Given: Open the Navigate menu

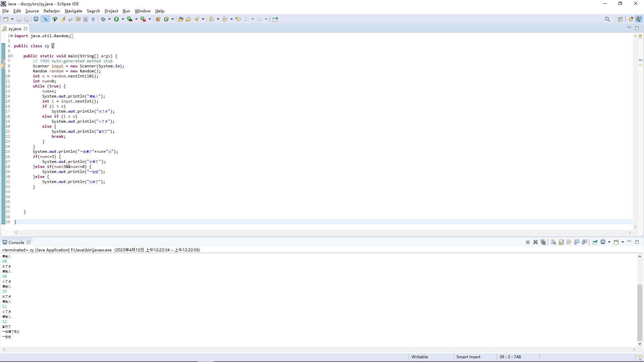Looking at the screenshot, I should click(73, 11).
